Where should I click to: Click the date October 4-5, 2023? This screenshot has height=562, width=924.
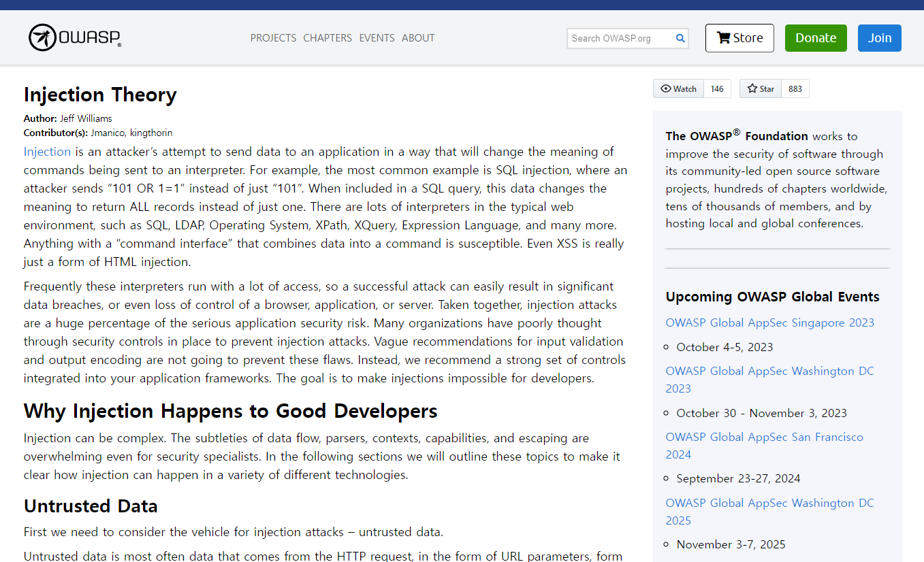[x=724, y=347]
